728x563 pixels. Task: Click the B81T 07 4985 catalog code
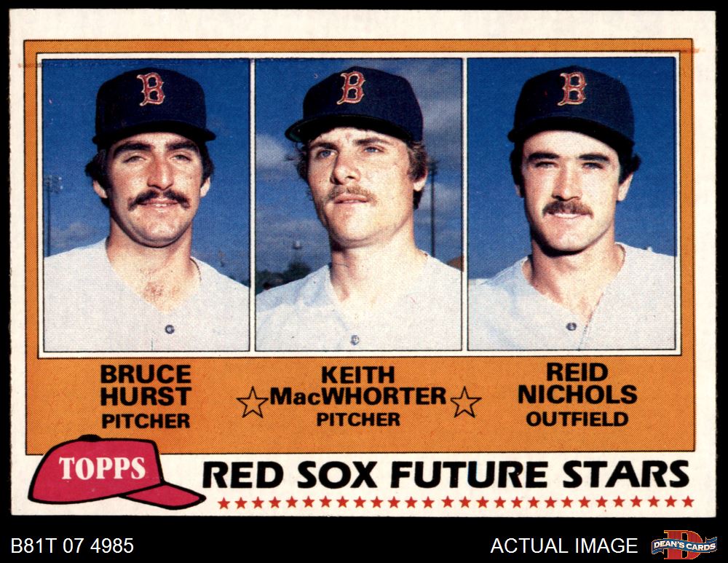coord(72,546)
